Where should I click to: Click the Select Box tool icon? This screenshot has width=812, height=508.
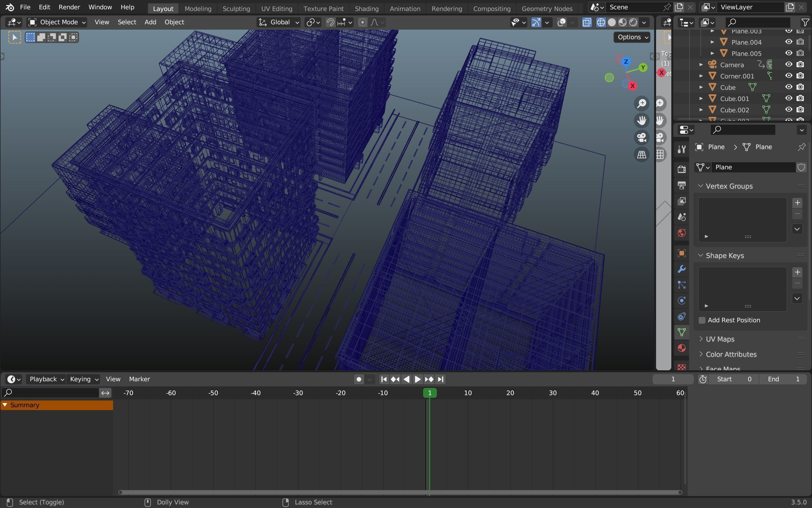(14, 37)
